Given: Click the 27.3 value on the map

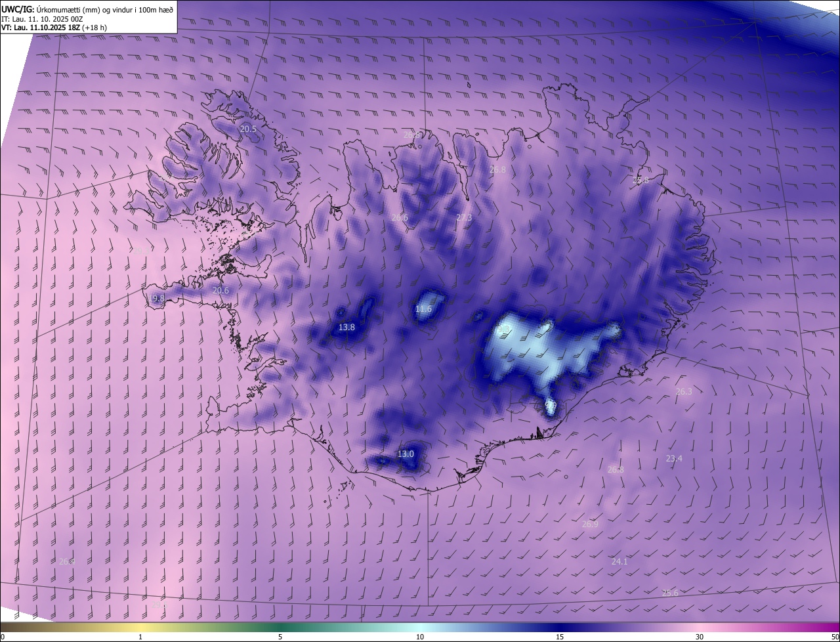Looking at the screenshot, I should point(463,217).
